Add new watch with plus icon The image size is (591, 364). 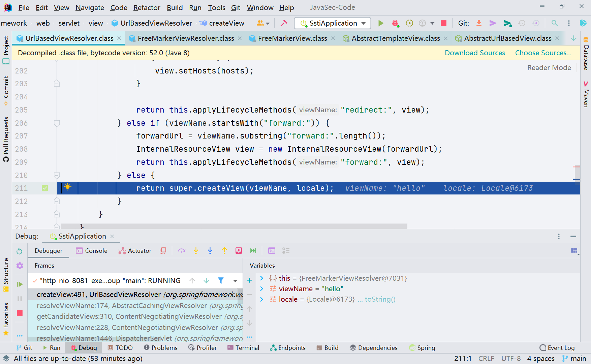coord(249,280)
